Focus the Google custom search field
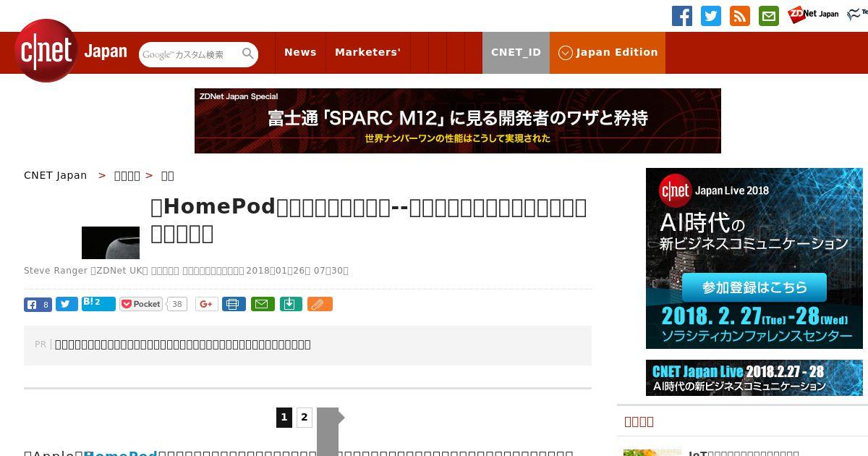This screenshot has width=868, height=456. (190, 54)
